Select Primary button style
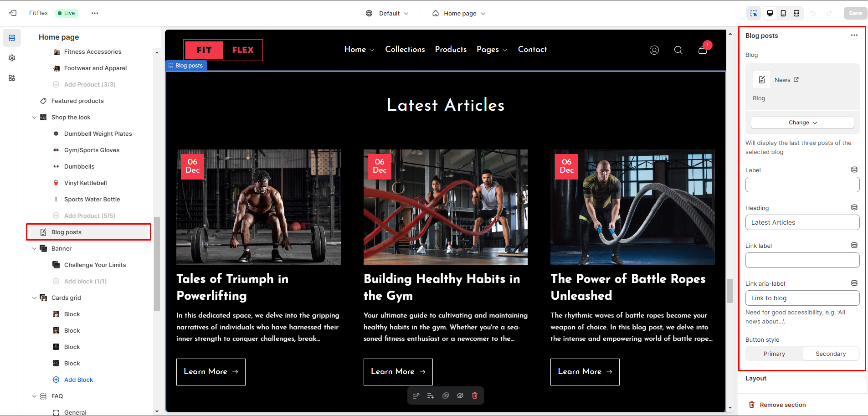Image resolution: width=868 pixels, height=416 pixels. click(x=774, y=354)
